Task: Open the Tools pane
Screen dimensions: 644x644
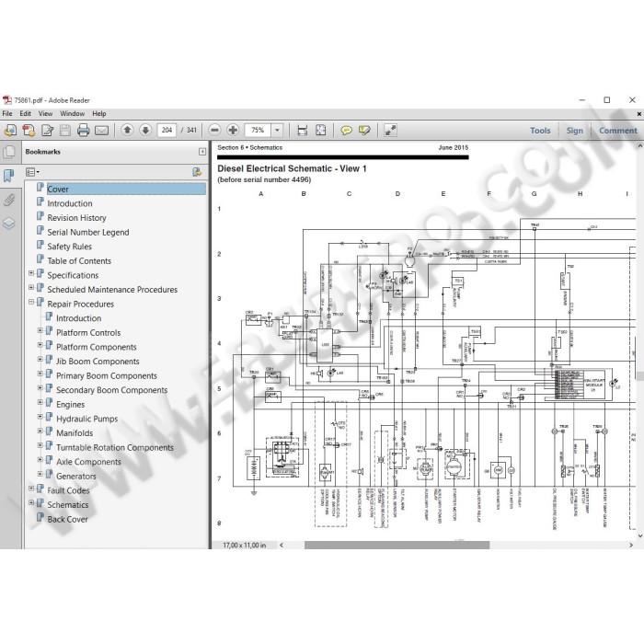Action: point(540,131)
